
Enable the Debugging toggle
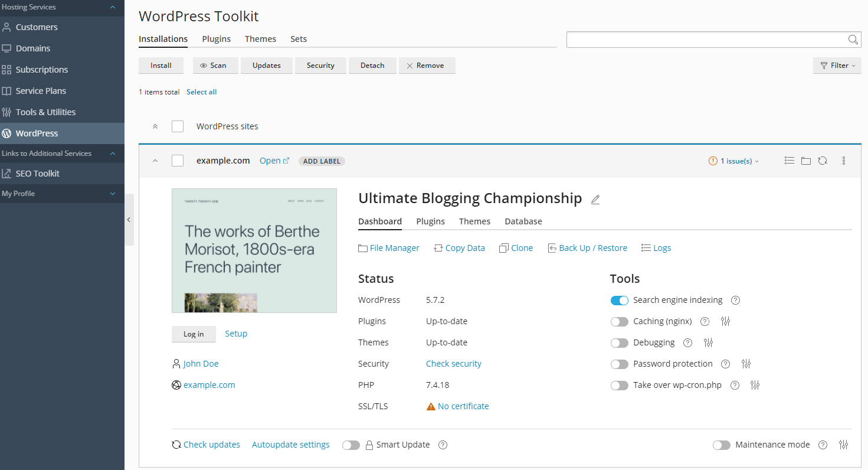[x=620, y=343]
